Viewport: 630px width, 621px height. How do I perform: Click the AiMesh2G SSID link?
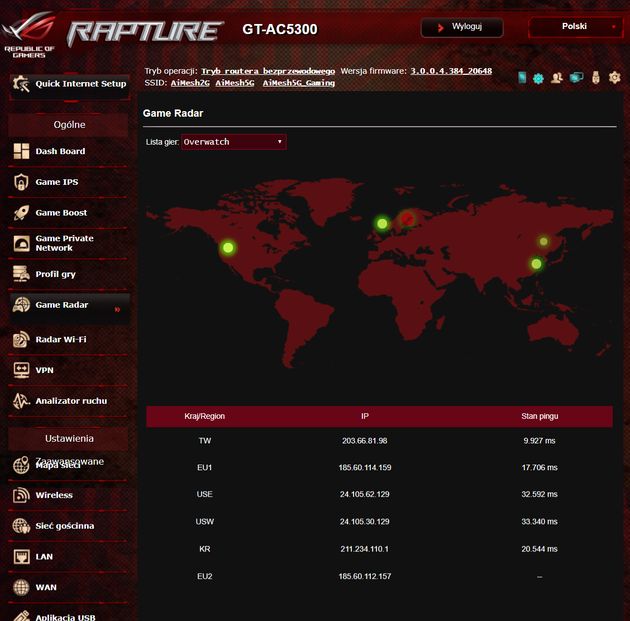pos(190,83)
